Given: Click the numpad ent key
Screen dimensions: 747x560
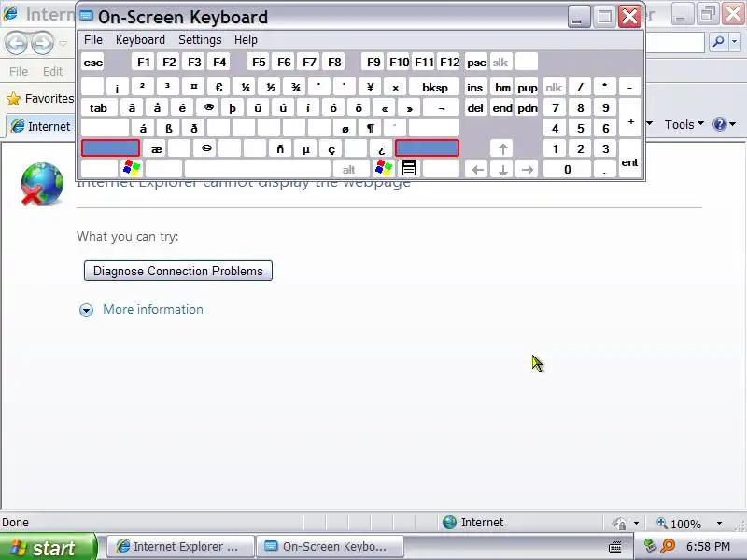Looking at the screenshot, I should (x=629, y=159).
